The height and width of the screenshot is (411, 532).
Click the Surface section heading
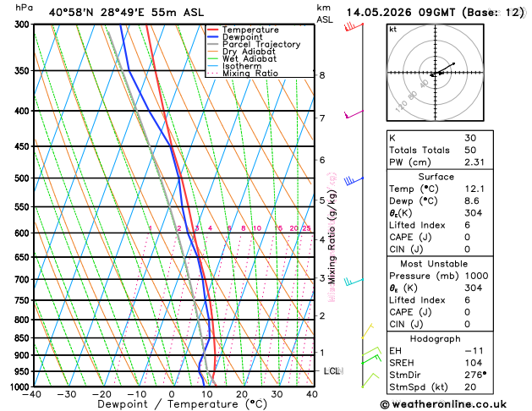(x=436, y=177)
